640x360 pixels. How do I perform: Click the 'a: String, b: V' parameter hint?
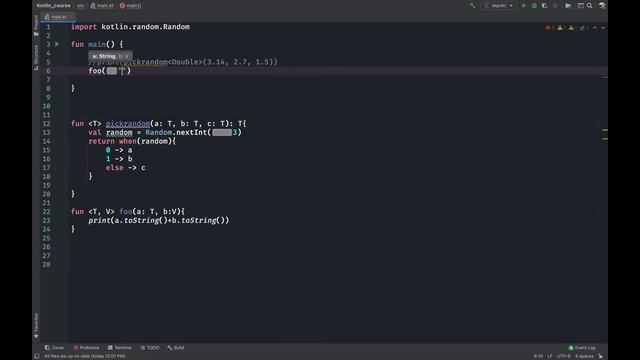point(110,56)
